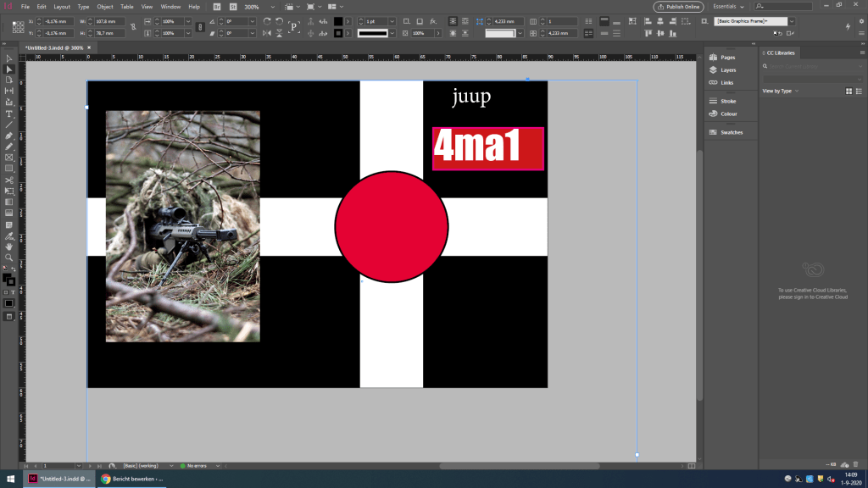Viewport: 868px width, 488px height.
Task: Select the Direct Selection tool
Action: coord(9,69)
